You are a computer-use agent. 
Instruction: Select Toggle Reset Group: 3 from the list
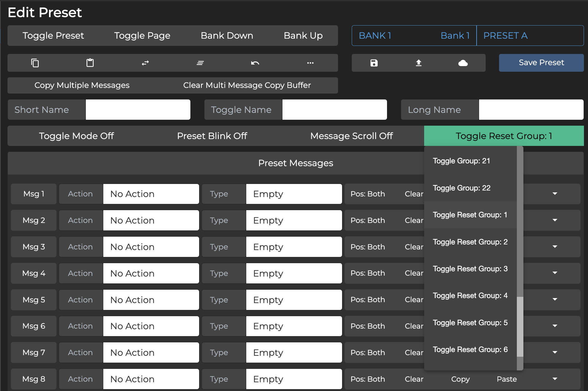pyautogui.click(x=470, y=268)
